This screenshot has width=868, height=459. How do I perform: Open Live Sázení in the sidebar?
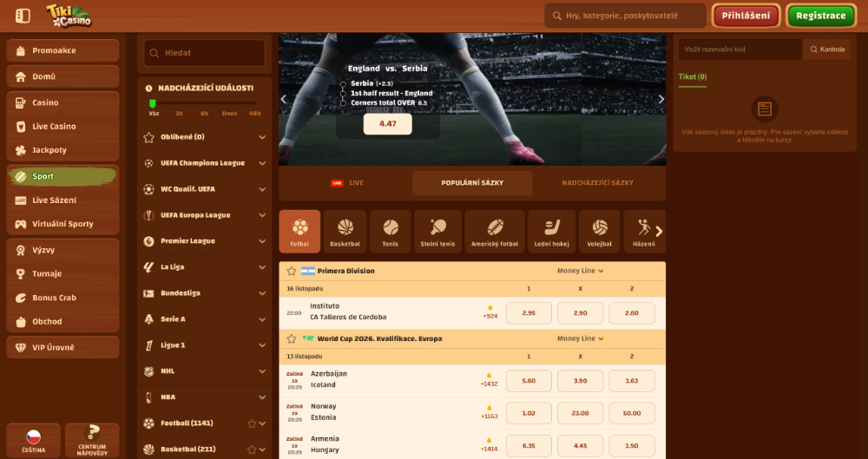click(x=63, y=200)
